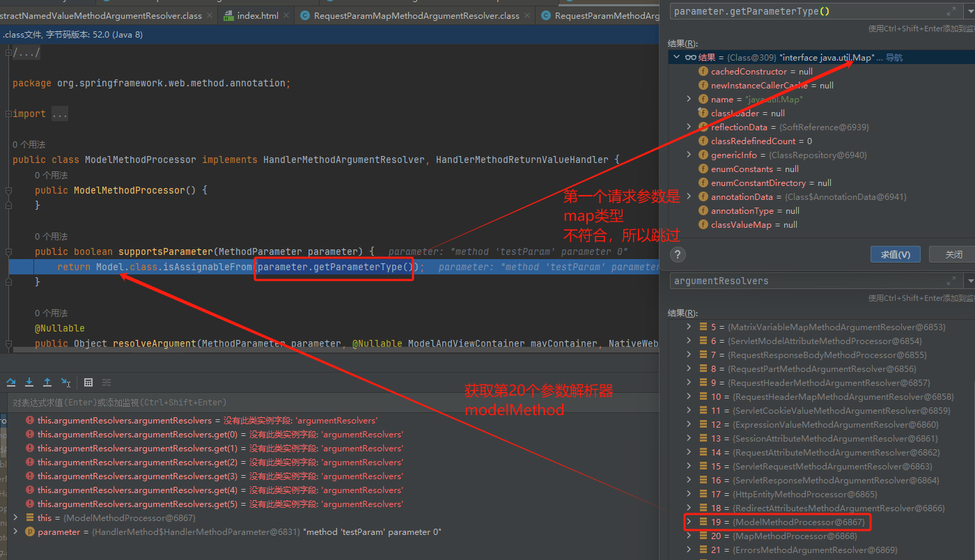Close the index.html editor tab
Image resolution: width=975 pixels, height=560 pixels.
click(x=286, y=15)
